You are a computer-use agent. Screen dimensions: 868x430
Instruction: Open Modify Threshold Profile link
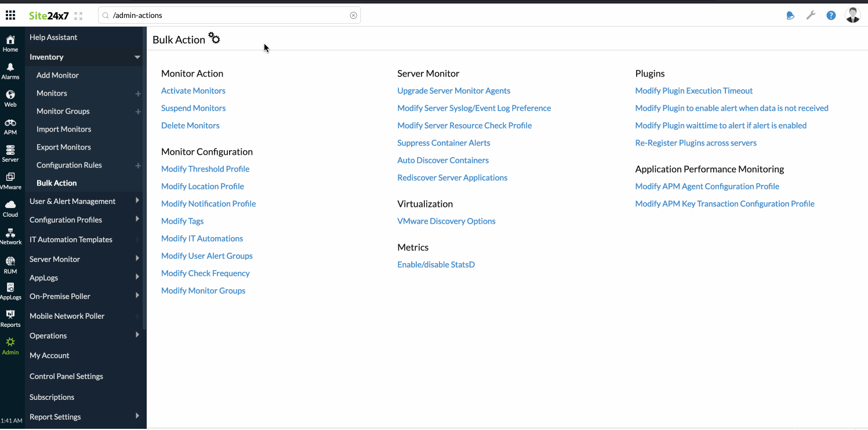click(x=205, y=169)
